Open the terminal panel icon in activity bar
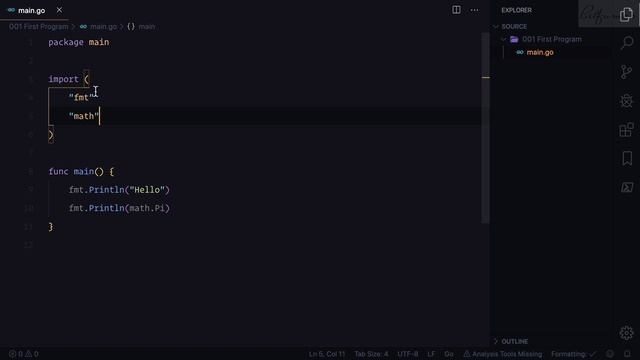Screen dimensions: 640x360 coord(627,187)
